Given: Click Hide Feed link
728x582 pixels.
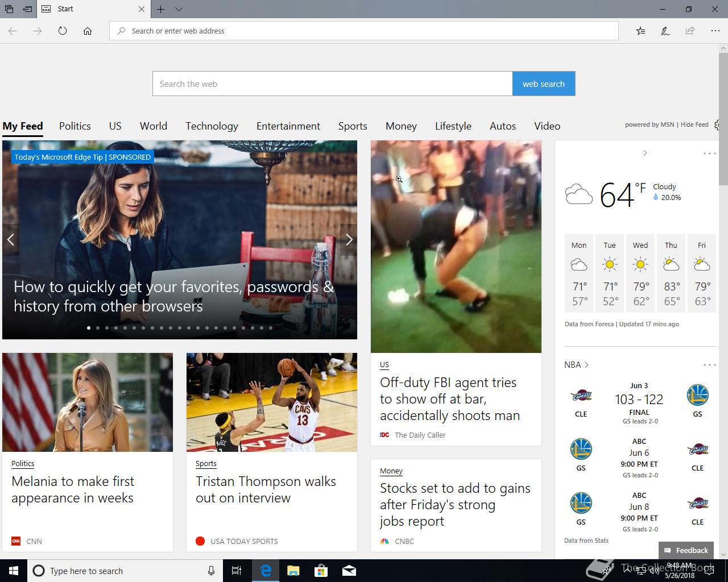Looking at the screenshot, I should click(x=694, y=124).
